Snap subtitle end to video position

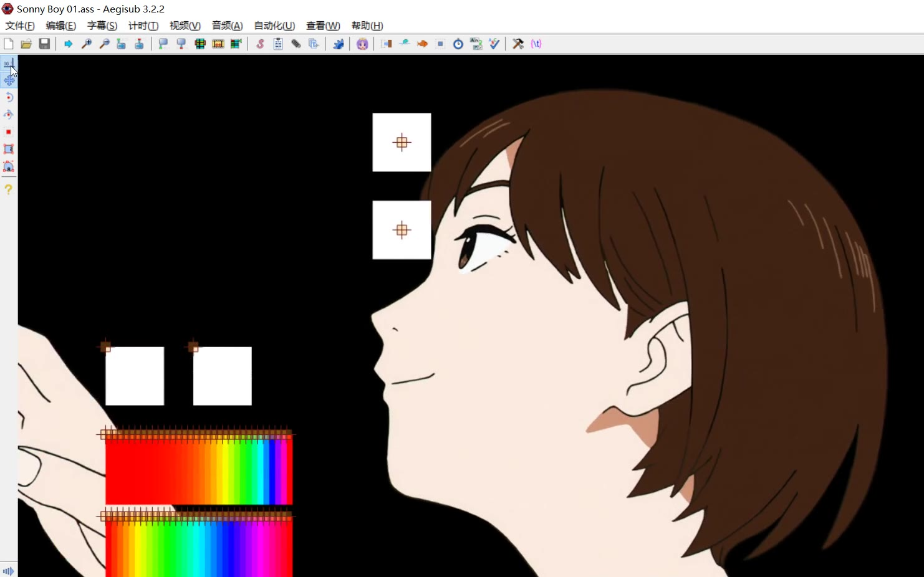[x=181, y=44]
